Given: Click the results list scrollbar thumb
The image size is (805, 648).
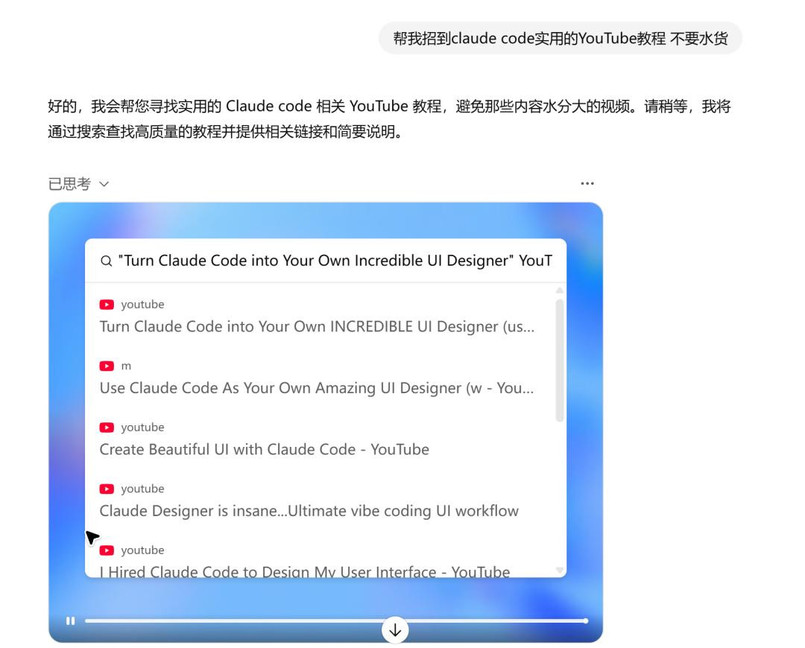Looking at the screenshot, I should click(x=560, y=360).
